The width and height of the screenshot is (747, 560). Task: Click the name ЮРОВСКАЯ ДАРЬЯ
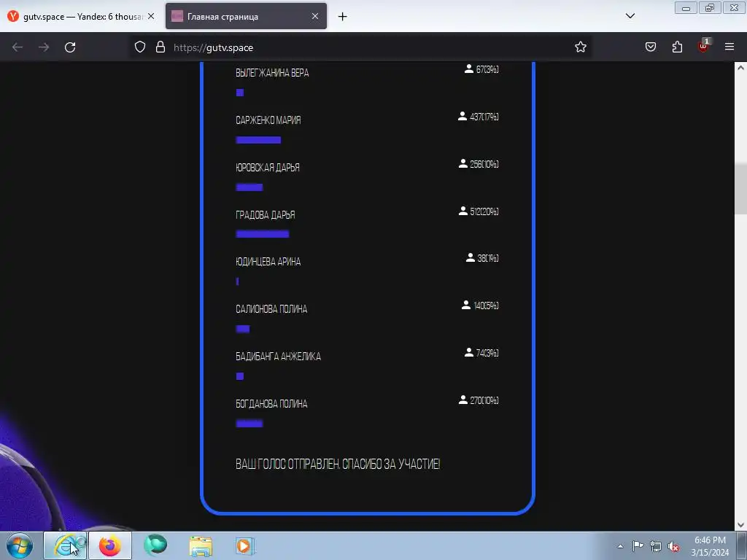pyautogui.click(x=267, y=168)
